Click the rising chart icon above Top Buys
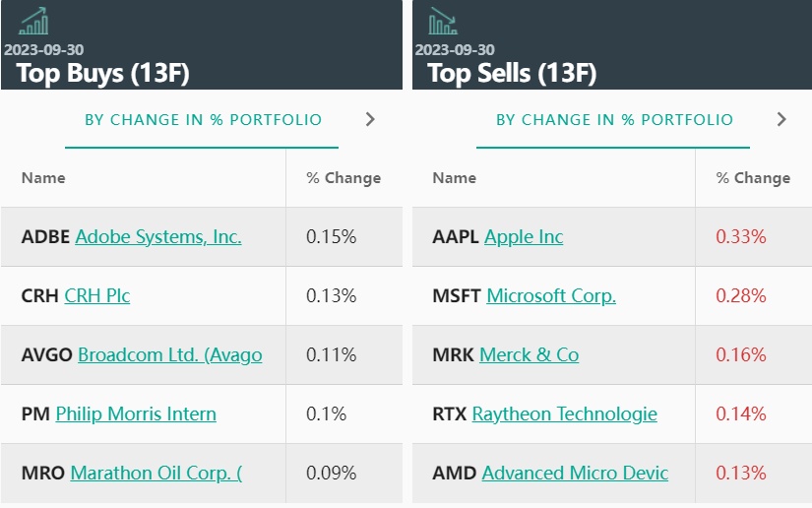This screenshot has height=508, width=812. tap(33, 21)
